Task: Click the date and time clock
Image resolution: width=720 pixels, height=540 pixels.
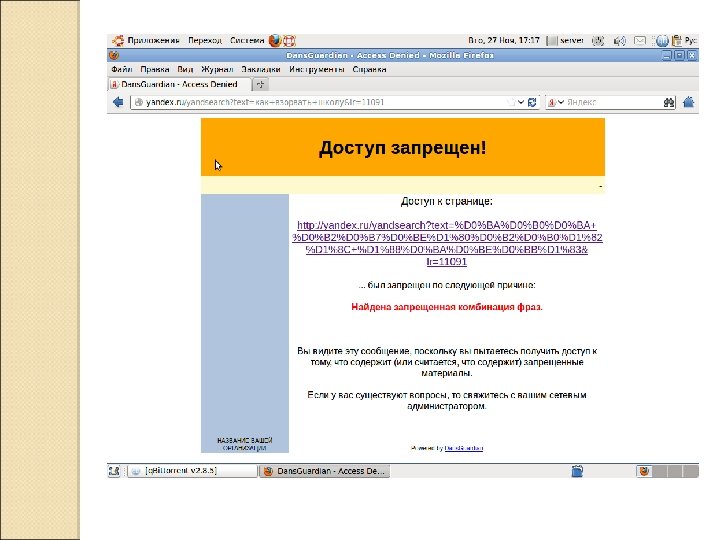Action: click(504, 40)
